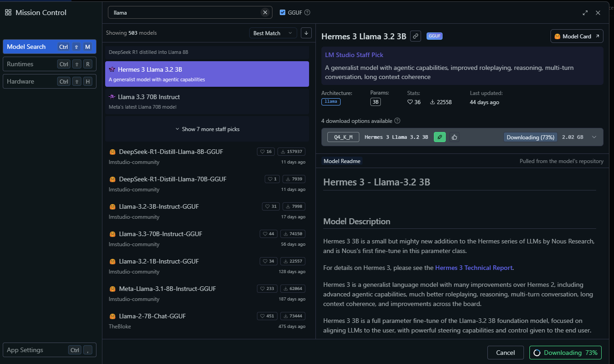Click the green rocket icon on Q4_K_M row
This screenshot has width=614, height=364.
pos(439,137)
